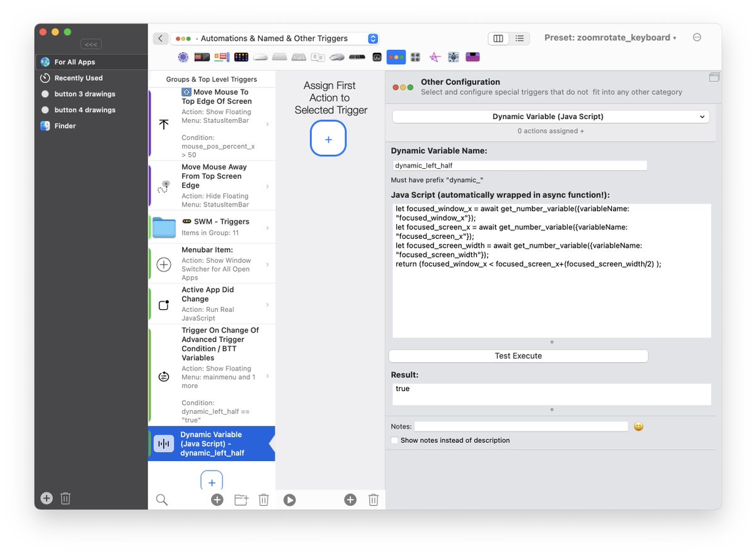
Task: Select the purple Floating Menu trigger icon
Action: [472, 57]
